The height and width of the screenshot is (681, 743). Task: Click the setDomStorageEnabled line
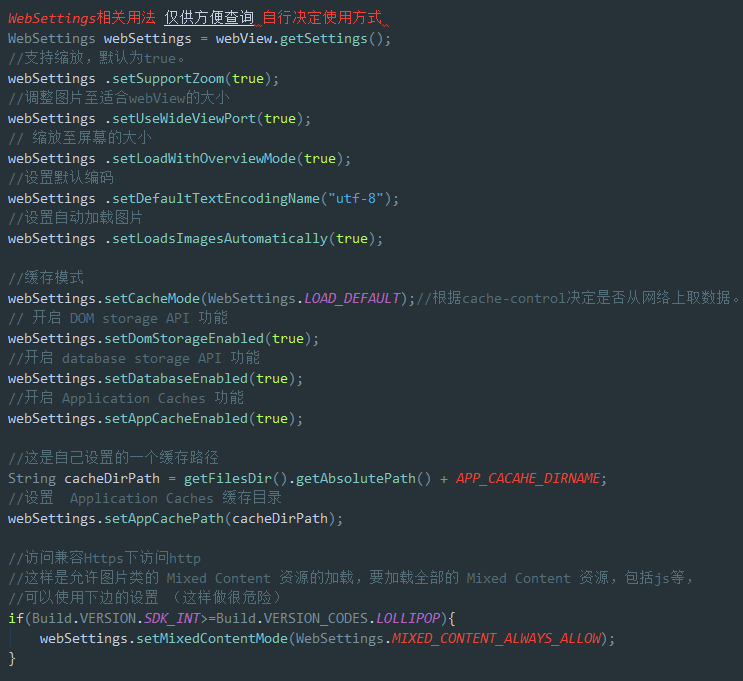point(163,338)
